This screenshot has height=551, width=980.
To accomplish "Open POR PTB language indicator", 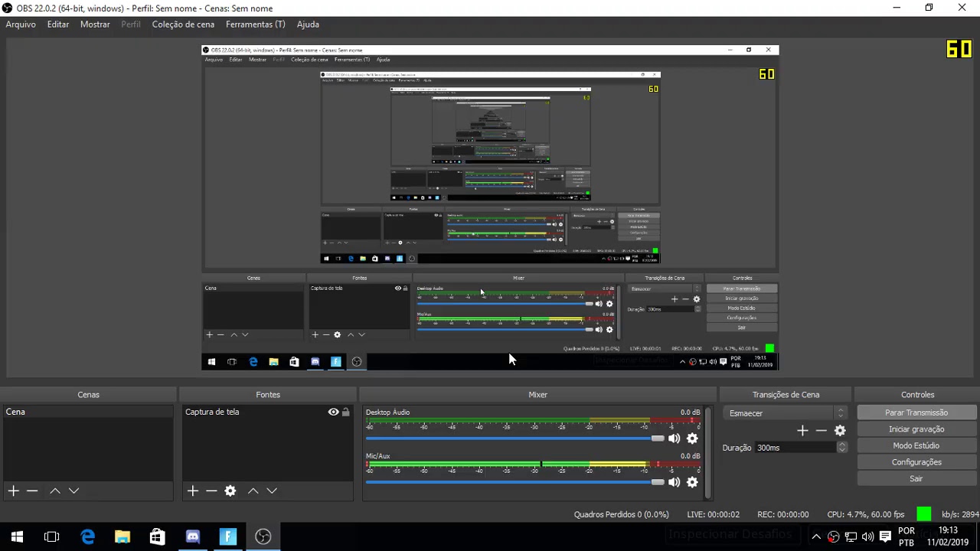I will click(906, 536).
